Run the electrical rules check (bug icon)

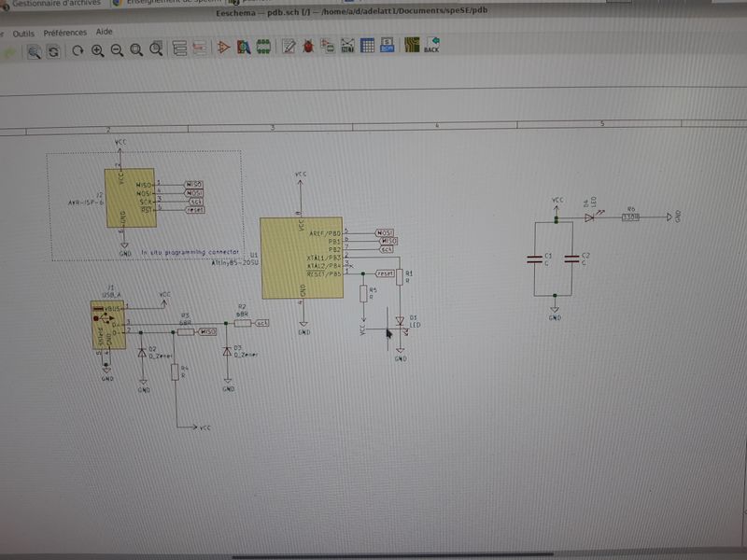click(x=307, y=46)
